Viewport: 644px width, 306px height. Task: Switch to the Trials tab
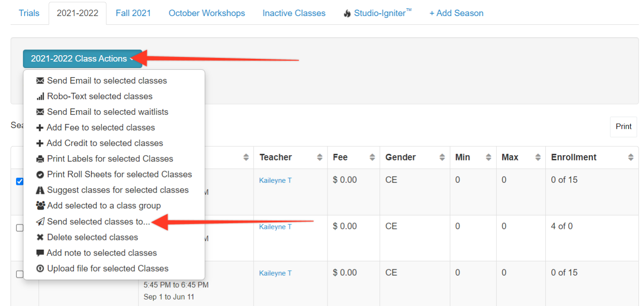(29, 13)
